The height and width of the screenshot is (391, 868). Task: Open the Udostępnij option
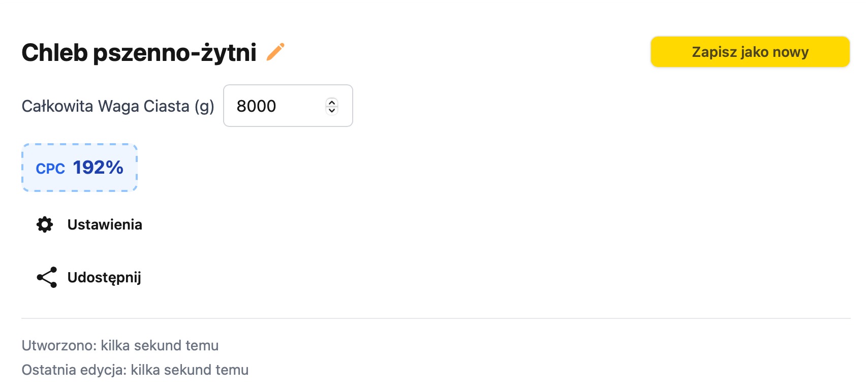pos(89,277)
